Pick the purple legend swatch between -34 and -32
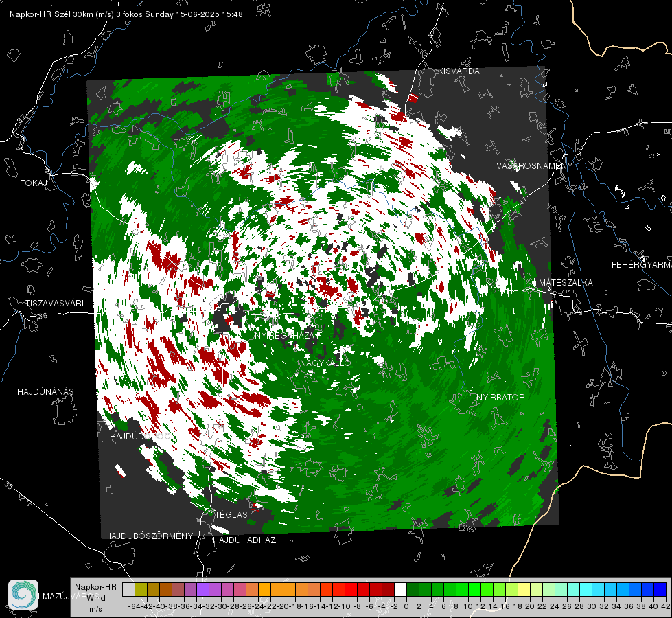Viewport: 672px width, 618px height. click(x=202, y=589)
